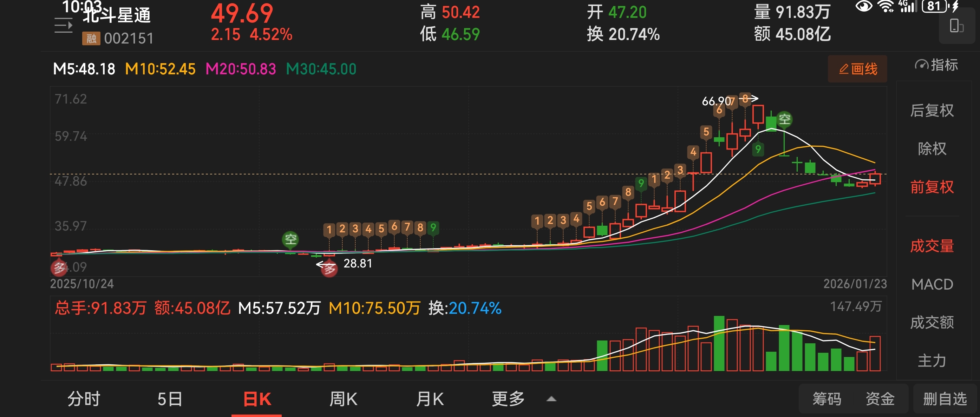The image size is (980, 417).
Task: Switch to the 分时 tab
Action: 84,399
